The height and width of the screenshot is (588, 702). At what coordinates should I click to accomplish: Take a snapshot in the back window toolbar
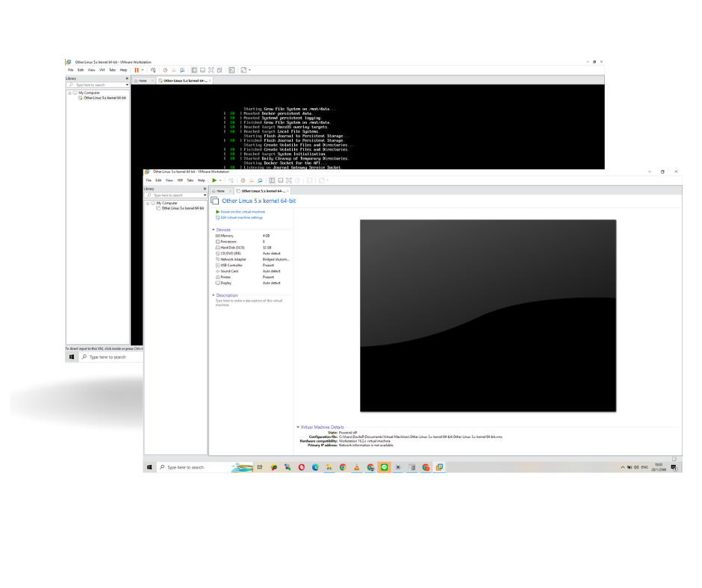click(x=165, y=70)
